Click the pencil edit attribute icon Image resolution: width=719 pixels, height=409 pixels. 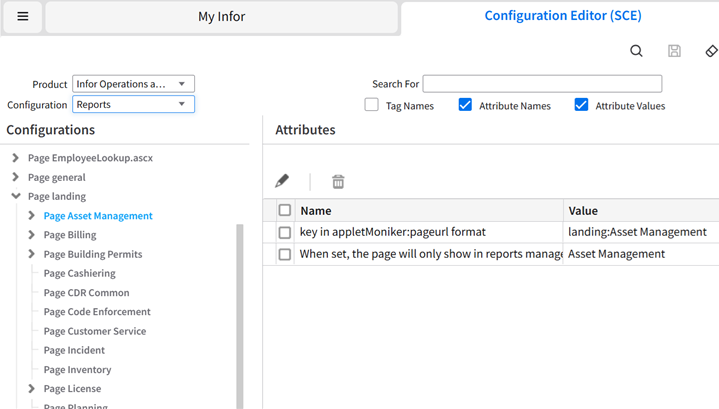click(282, 181)
